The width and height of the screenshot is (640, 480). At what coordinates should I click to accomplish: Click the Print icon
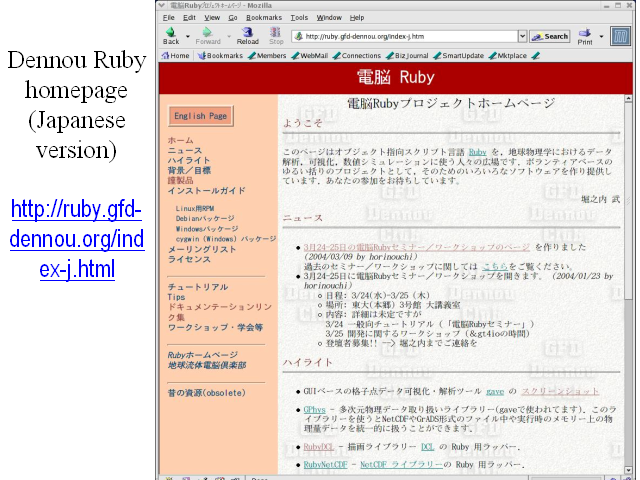[x=584, y=32]
